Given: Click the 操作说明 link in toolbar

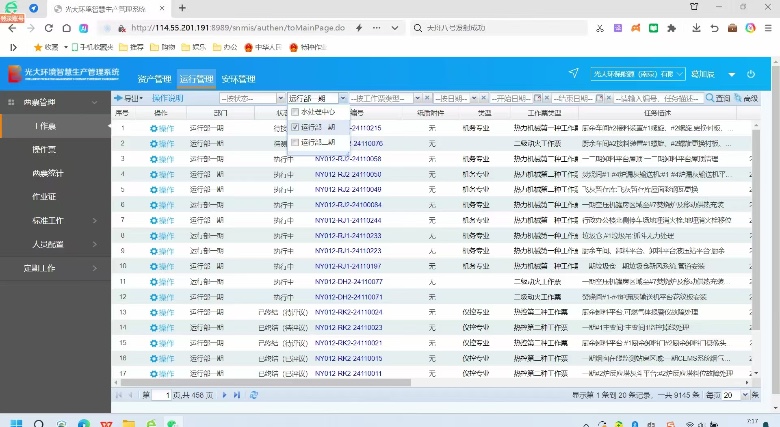Looking at the screenshot, I should [x=167, y=99].
